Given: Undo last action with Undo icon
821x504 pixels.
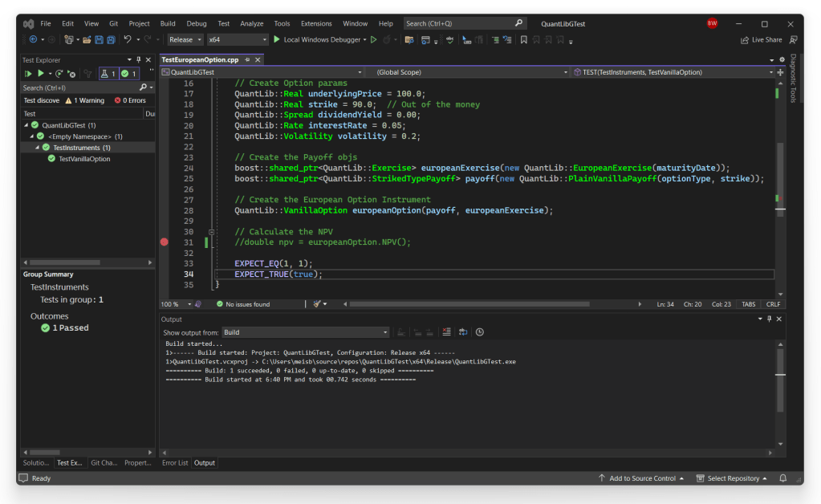Looking at the screenshot, I should click(128, 40).
